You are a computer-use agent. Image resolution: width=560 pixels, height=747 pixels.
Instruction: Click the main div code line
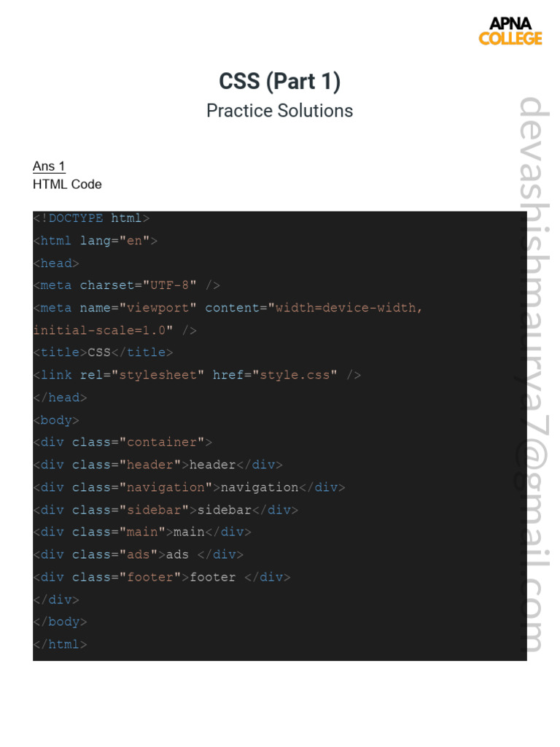tap(143, 533)
